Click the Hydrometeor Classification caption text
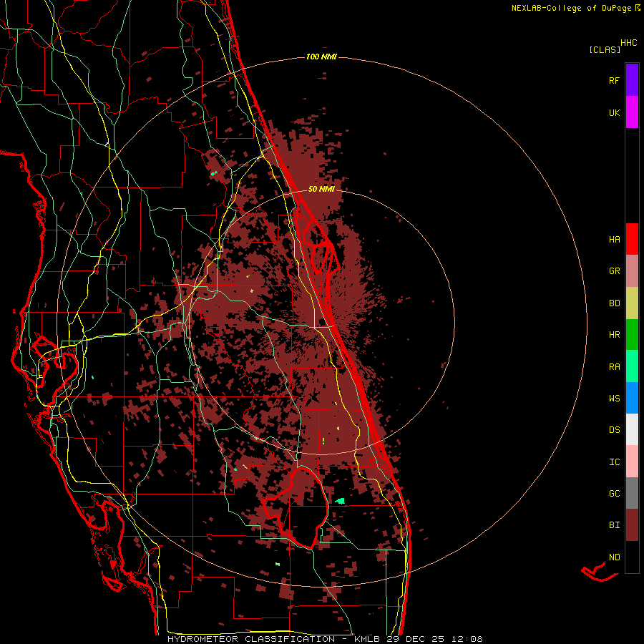The image size is (644, 644). (251, 639)
